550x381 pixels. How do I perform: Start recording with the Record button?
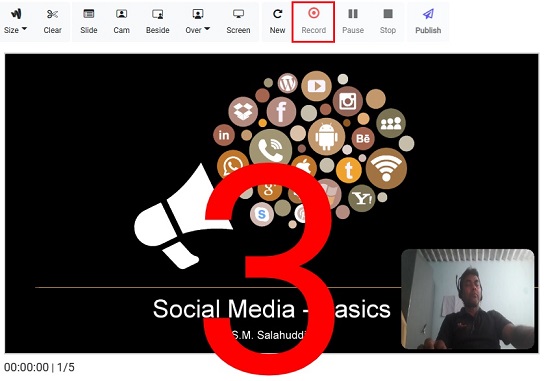point(313,22)
